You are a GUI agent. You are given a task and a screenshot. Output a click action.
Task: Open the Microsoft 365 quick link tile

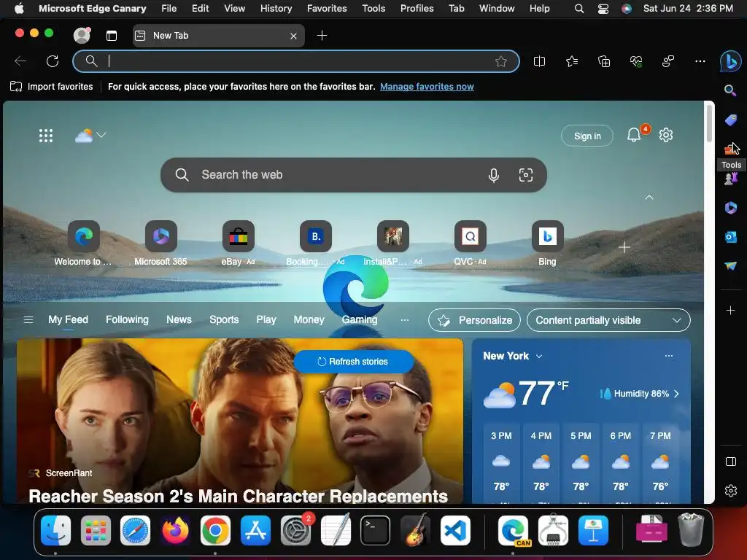(160, 244)
